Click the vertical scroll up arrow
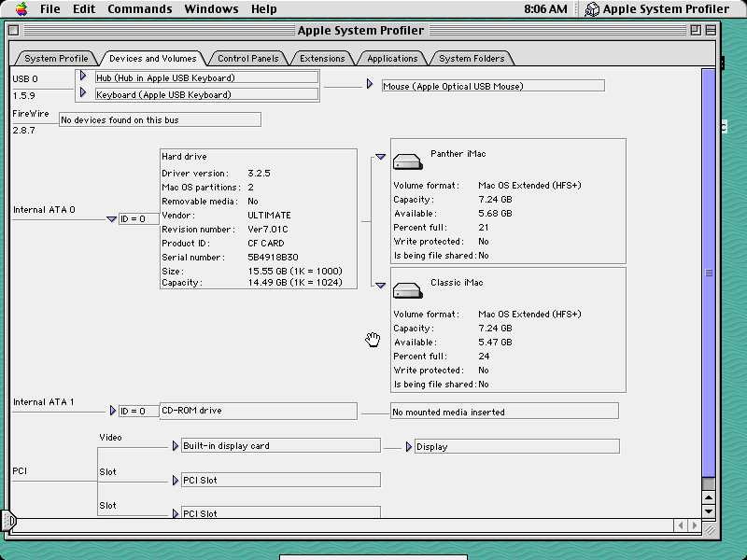This screenshot has width=747, height=560. (x=709, y=497)
